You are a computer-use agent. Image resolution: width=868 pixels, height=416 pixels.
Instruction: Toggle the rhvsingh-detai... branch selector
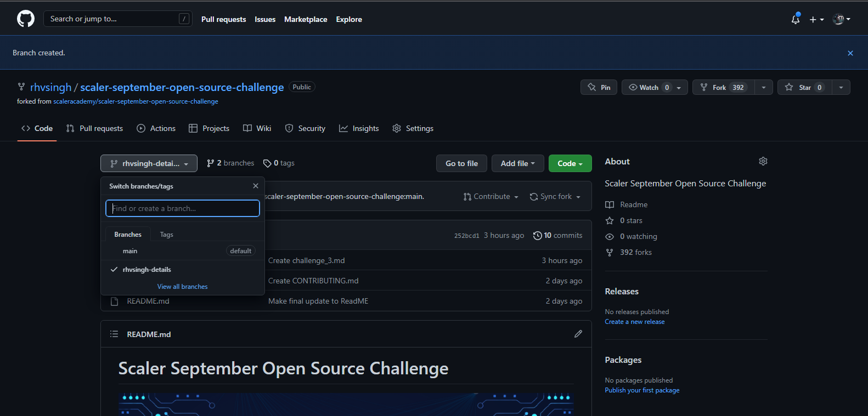pos(149,163)
